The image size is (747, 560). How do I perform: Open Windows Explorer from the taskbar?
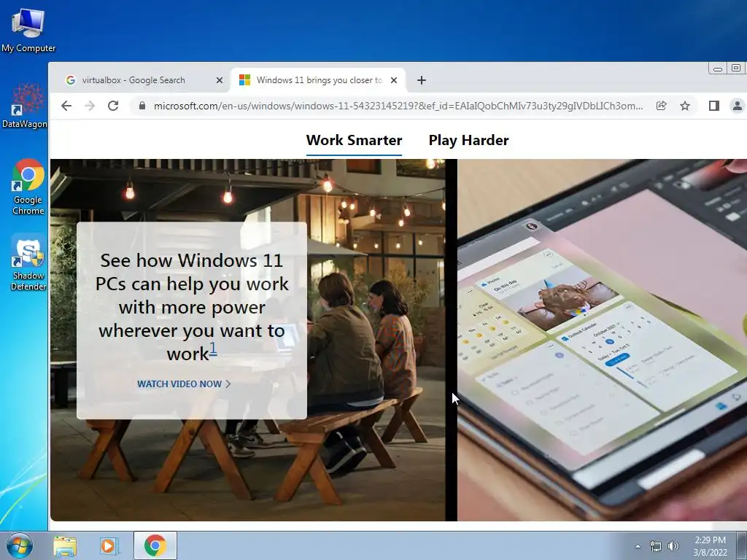(65, 545)
